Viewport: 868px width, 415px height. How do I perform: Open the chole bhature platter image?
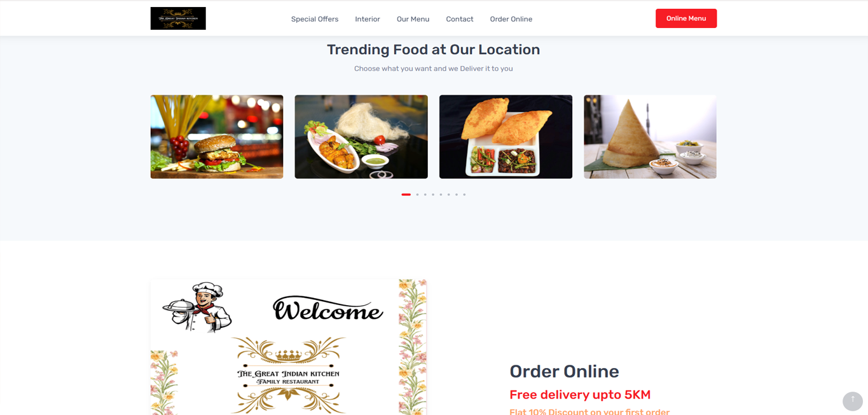(x=506, y=137)
